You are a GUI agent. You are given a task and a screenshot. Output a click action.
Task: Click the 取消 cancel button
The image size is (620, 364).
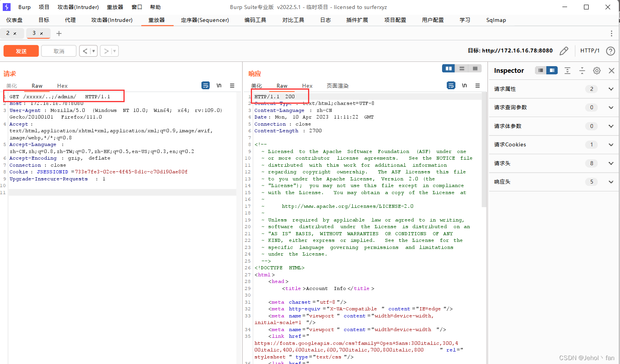pyautogui.click(x=59, y=51)
